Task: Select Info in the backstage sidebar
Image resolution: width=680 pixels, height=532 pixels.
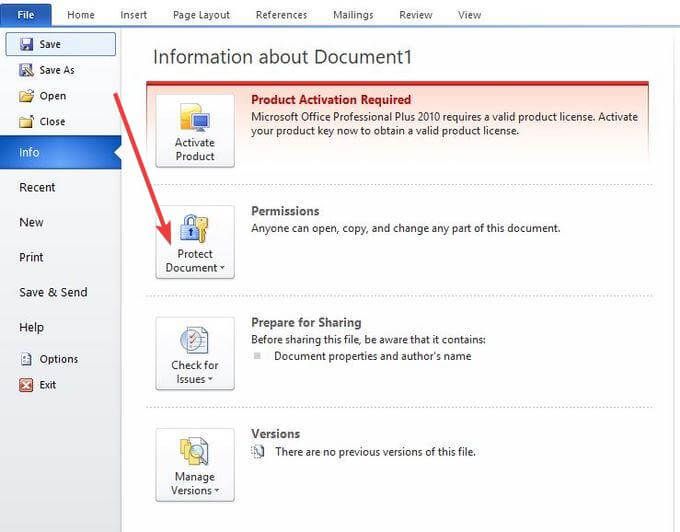Action: tap(60, 152)
